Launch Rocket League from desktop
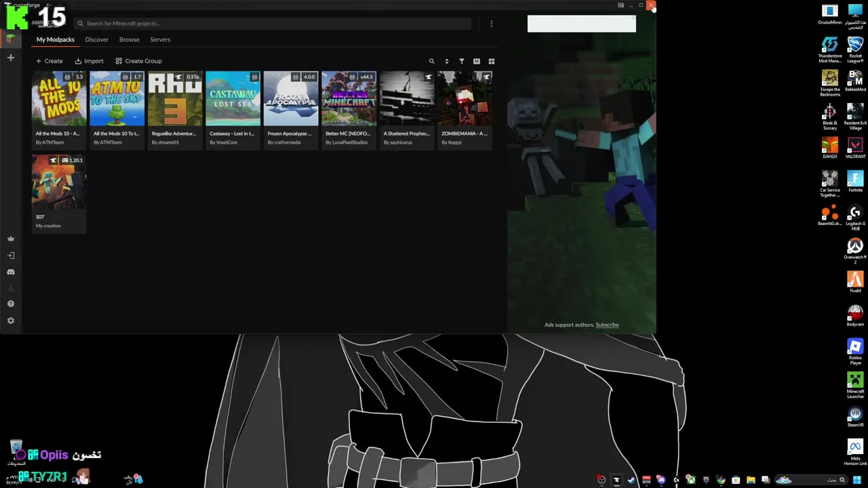 (x=855, y=49)
